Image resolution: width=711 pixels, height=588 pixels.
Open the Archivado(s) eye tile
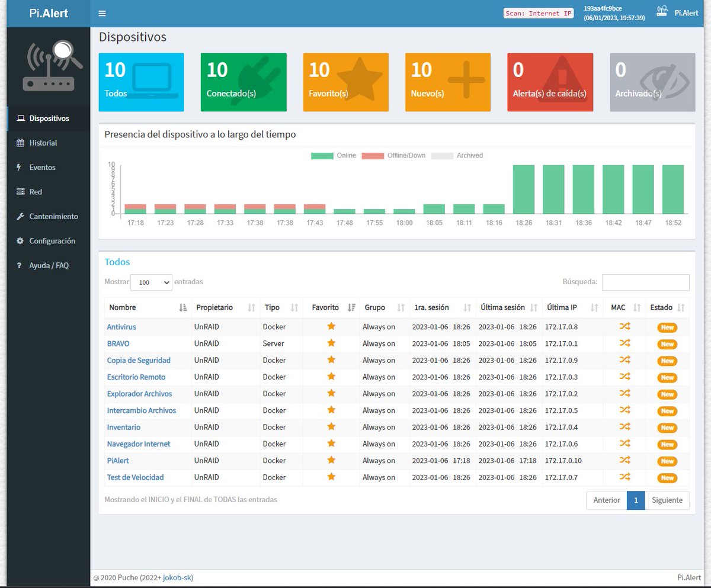click(x=652, y=82)
